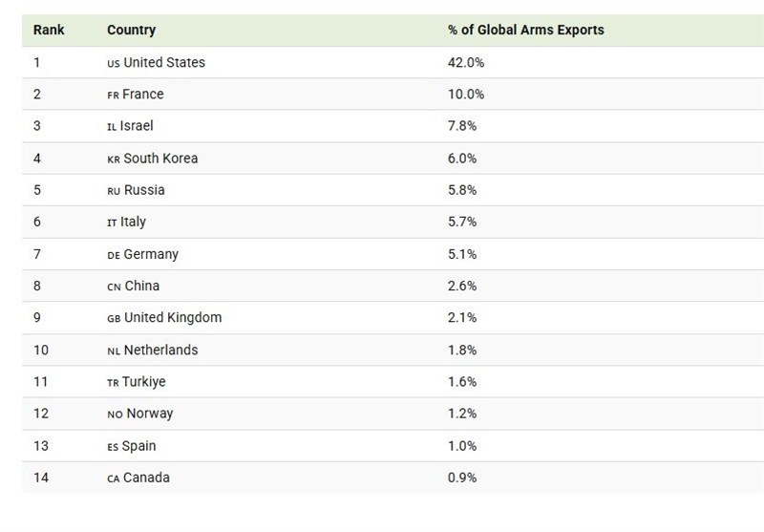Viewport: 764px width, 532px height.
Task: Click the 42.0% value for United States
Action: [x=466, y=62]
